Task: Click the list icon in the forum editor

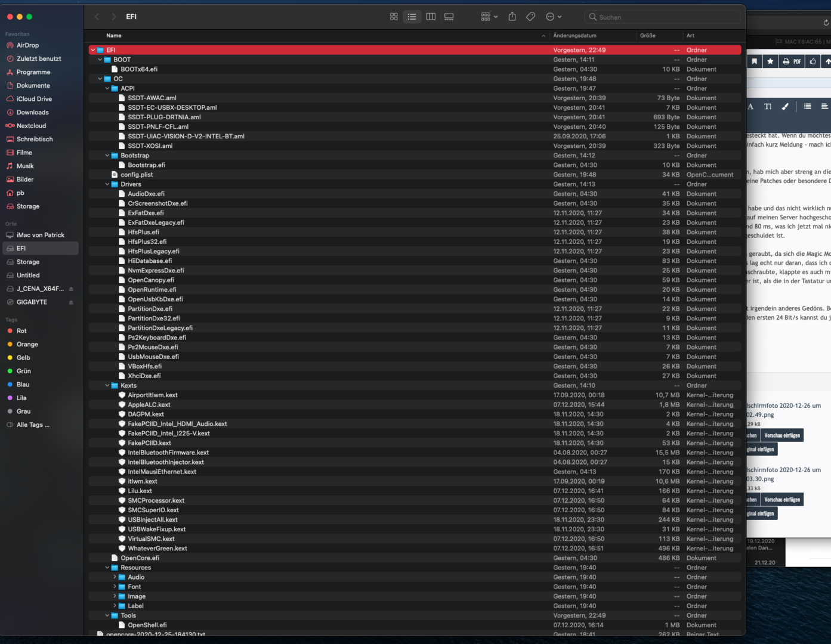Action: [x=807, y=107]
